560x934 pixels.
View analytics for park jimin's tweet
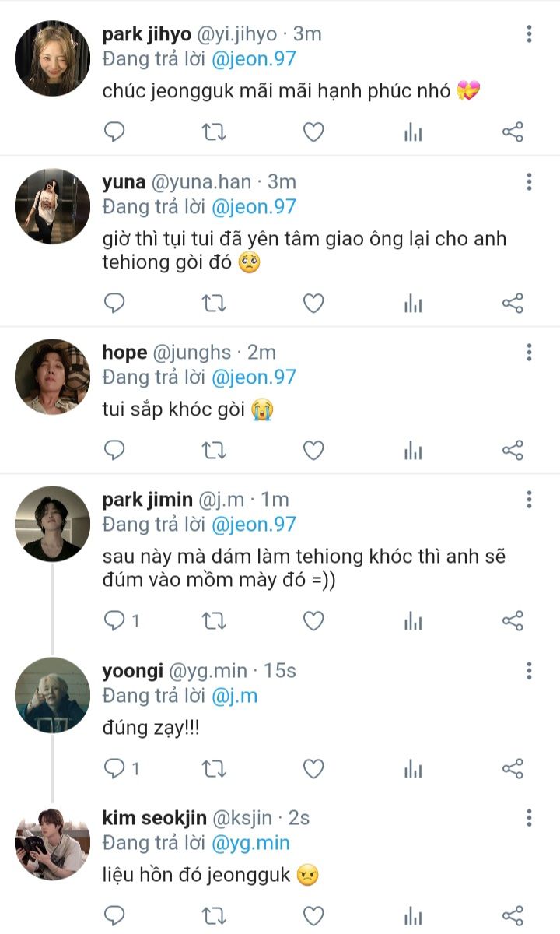click(x=413, y=620)
